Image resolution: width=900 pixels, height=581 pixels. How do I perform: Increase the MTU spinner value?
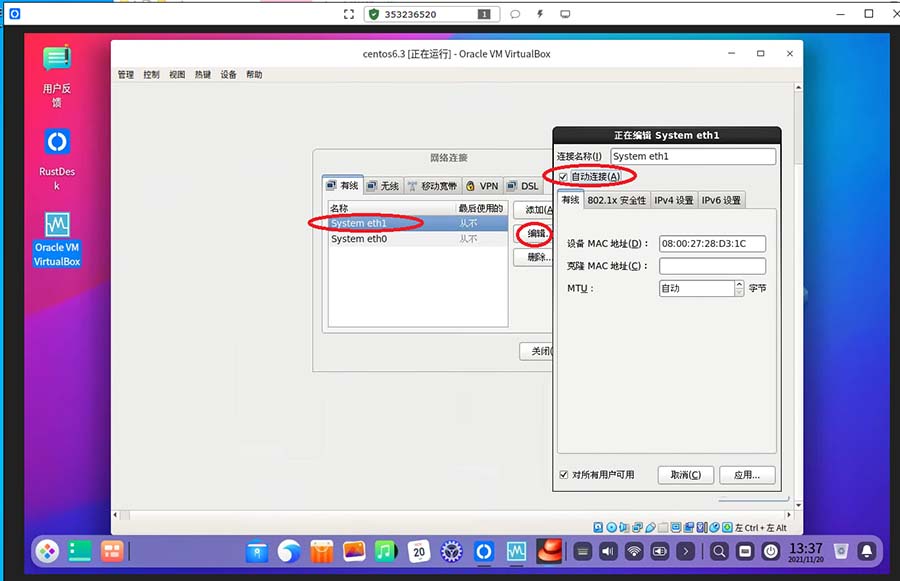tap(739, 284)
